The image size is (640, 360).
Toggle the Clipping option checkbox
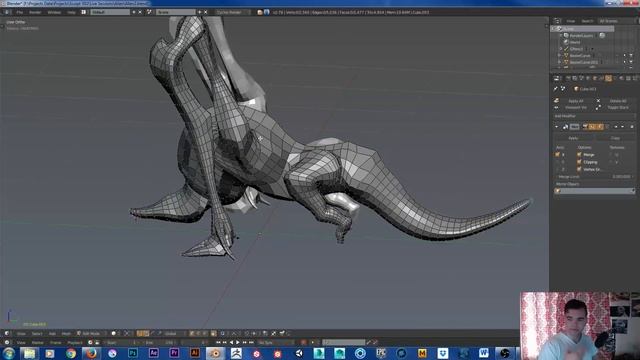(x=579, y=162)
